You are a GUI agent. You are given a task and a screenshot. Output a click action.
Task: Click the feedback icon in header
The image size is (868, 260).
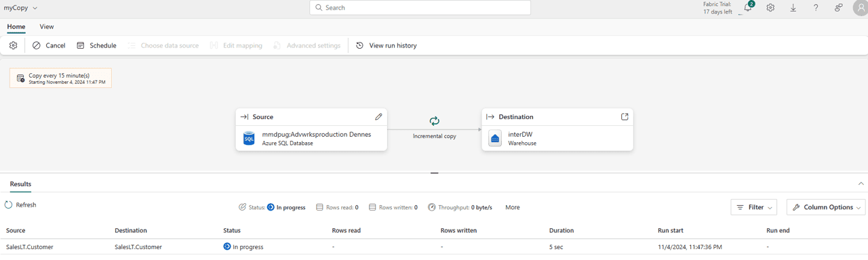pyautogui.click(x=839, y=8)
